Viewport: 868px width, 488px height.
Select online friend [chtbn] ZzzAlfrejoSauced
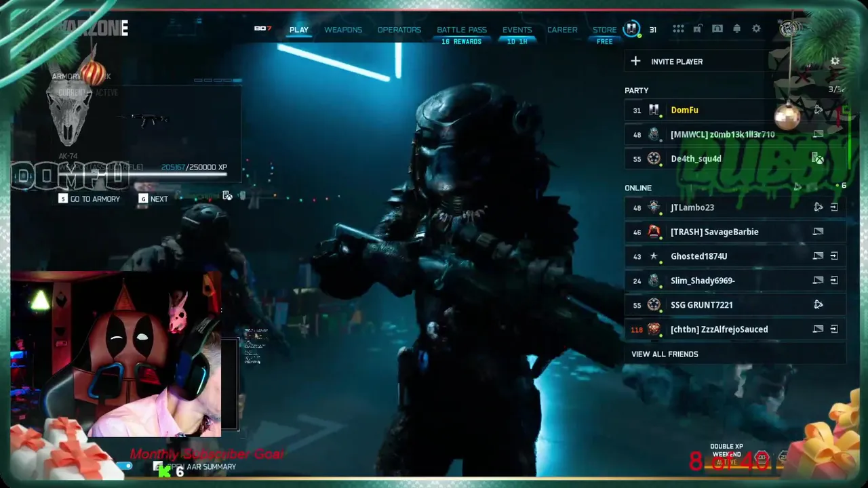click(x=735, y=329)
